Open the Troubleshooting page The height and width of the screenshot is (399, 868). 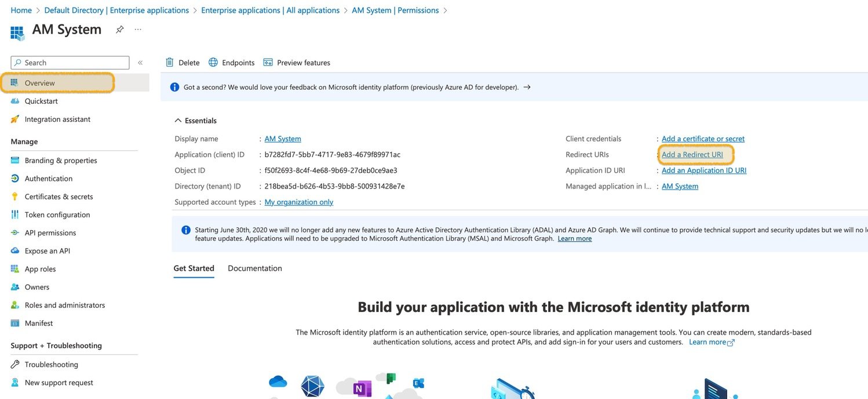[52, 364]
